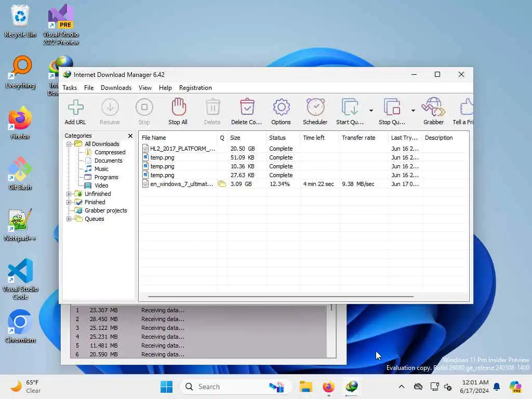Select temp.png row sized 51.09 KB
This screenshot has width=532, height=399.
click(303, 157)
